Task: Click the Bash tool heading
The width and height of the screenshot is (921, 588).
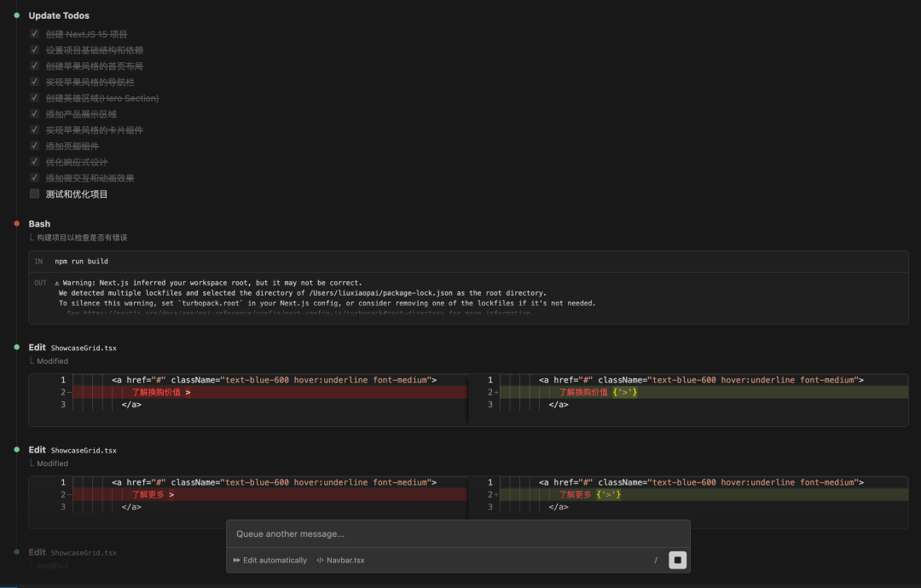Action: (39, 223)
